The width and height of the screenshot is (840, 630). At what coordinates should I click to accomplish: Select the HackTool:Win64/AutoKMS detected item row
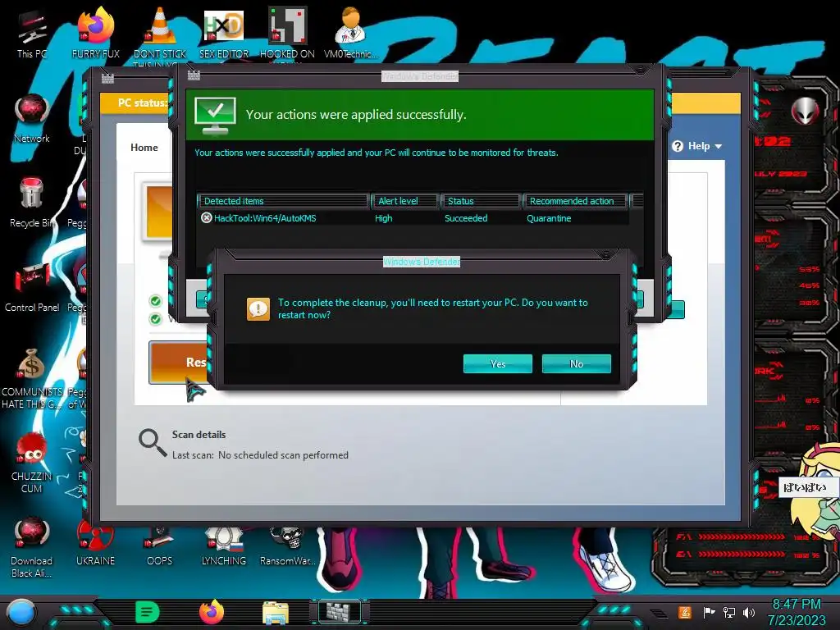[413, 218]
